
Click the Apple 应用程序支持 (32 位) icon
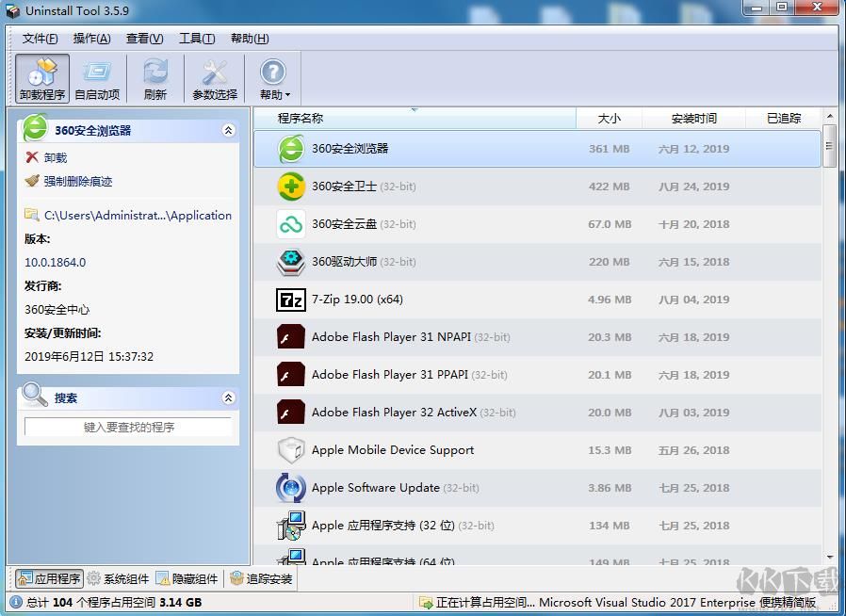coord(291,526)
